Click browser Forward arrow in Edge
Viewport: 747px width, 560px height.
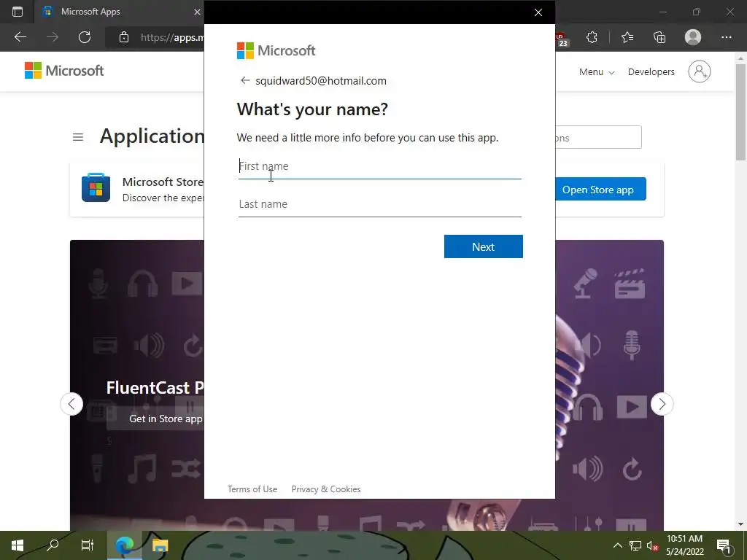53,37
